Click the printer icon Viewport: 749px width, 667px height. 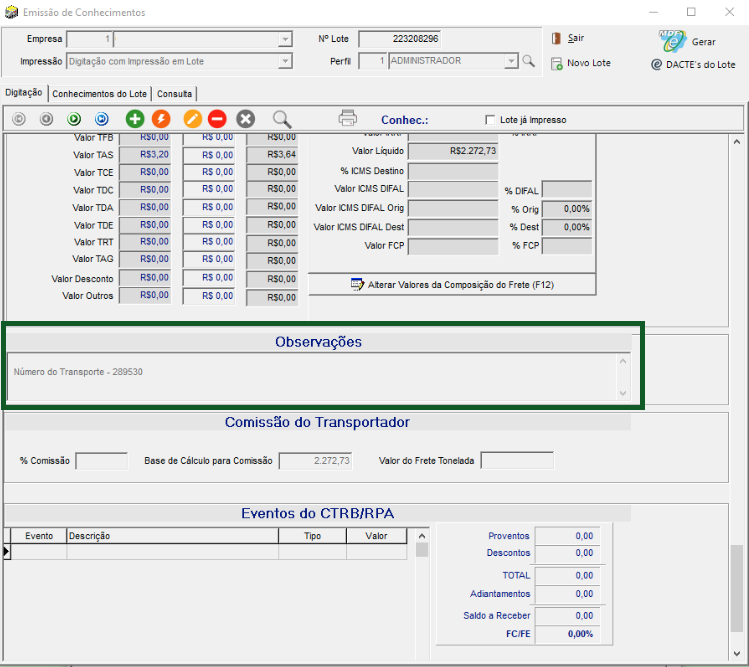pyautogui.click(x=347, y=118)
